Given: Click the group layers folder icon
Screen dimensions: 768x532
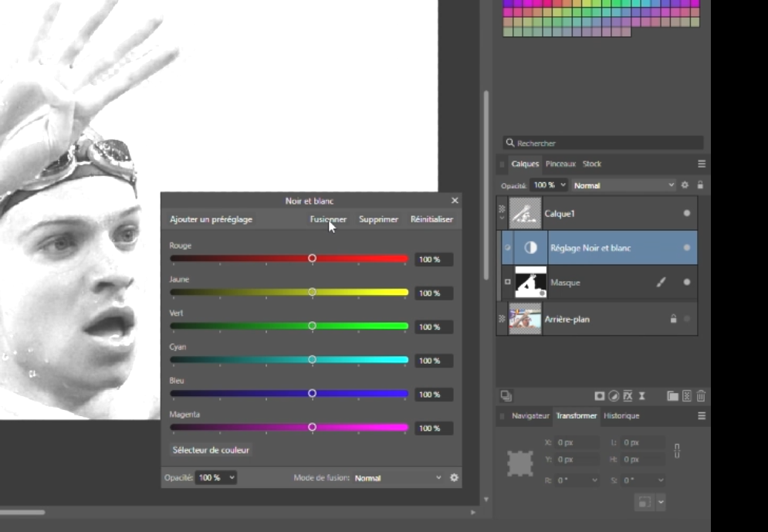Looking at the screenshot, I should point(672,396).
